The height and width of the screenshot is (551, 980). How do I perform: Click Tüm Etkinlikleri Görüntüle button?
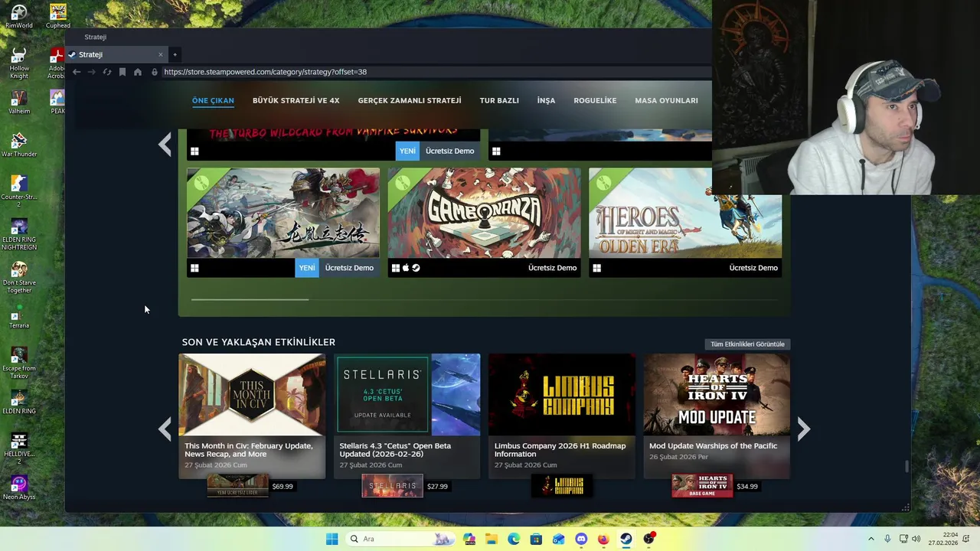[x=747, y=344]
